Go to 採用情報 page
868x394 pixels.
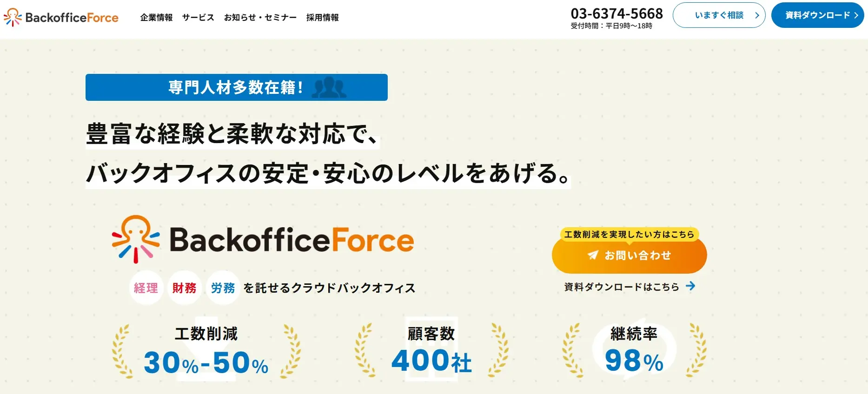322,18
